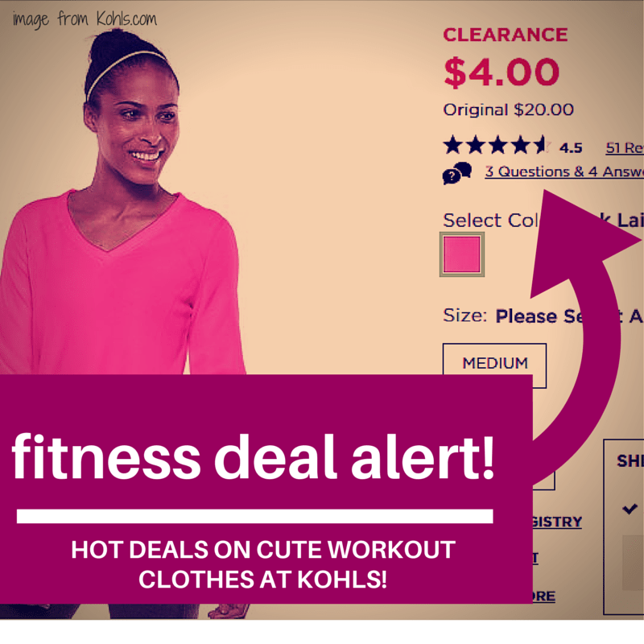Click the half-filled fifth rating star
The height and width of the screenshot is (644, 644).
[x=541, y=145]
